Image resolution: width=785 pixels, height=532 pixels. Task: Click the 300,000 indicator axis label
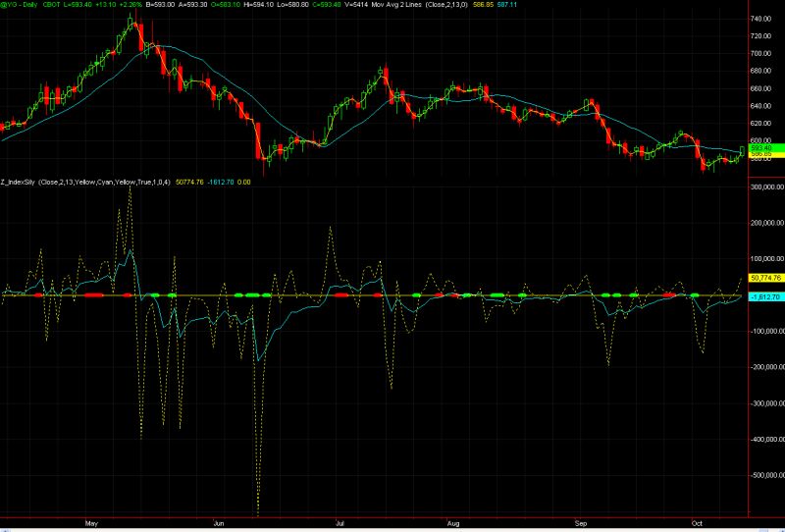767,186
